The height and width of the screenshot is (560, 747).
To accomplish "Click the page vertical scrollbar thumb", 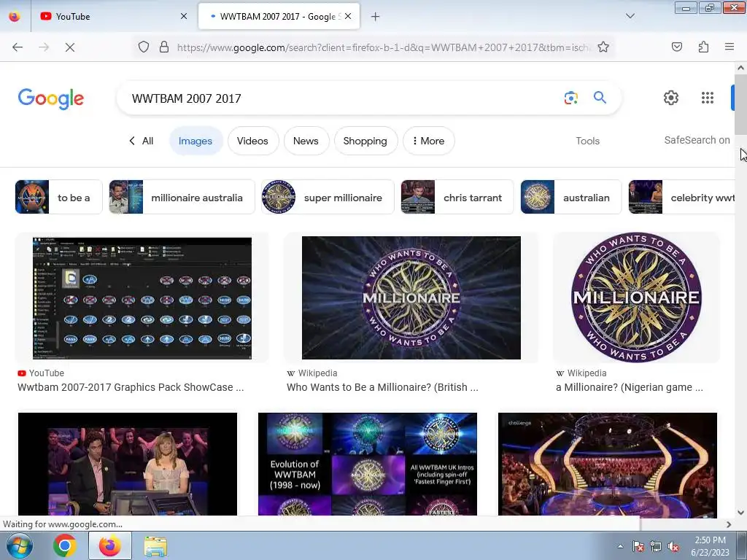I will (741, 104).
